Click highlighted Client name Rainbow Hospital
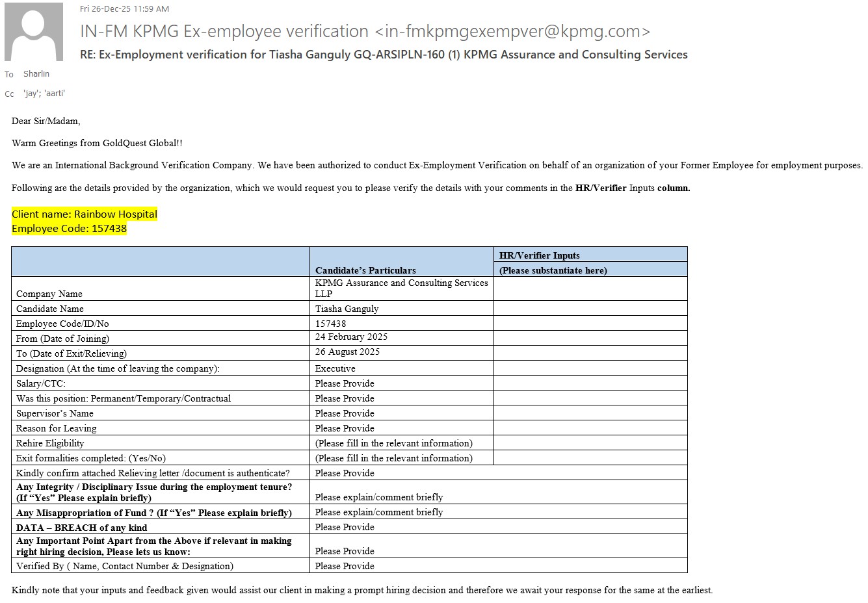The height and width of the screenshot is (603, 868). (85, 214)
